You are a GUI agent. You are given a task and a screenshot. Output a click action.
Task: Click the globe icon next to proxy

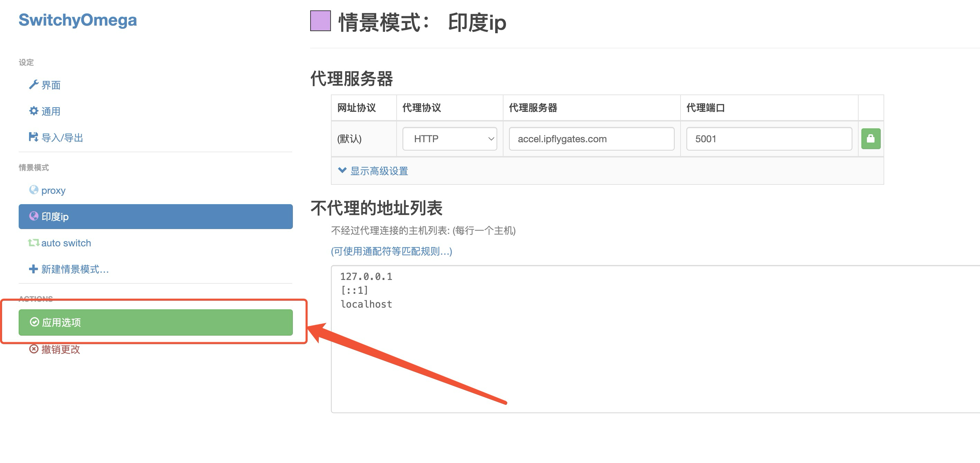tap(34, 190)
